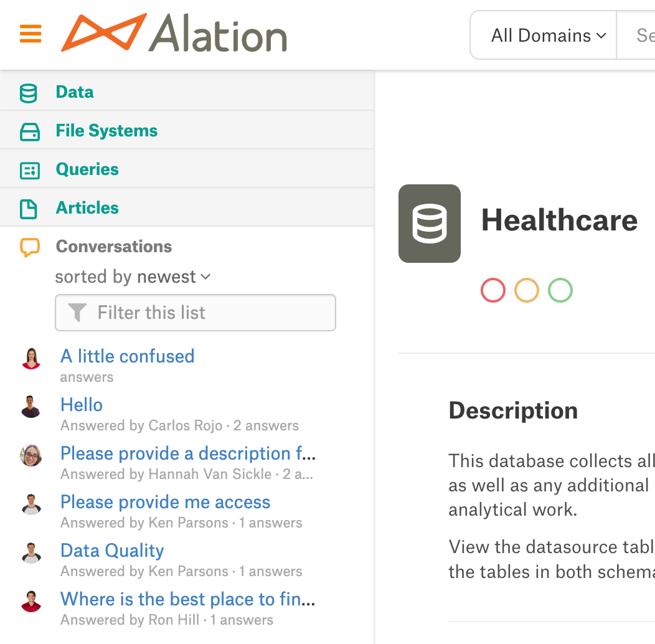Image resolution: width=655 pixels, height=644 pixels.
Task: Open the All Domains dropdown
Action: [x=548, y=36]
